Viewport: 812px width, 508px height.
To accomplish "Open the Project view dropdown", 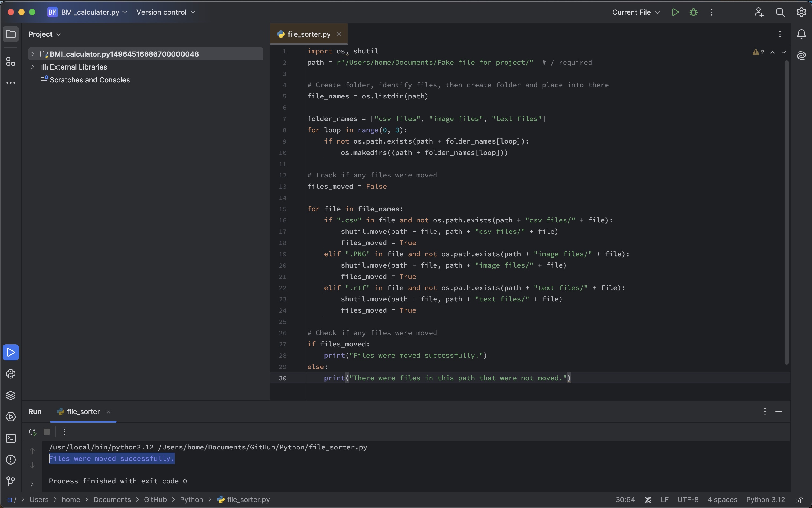I will [x=44, y=34].
